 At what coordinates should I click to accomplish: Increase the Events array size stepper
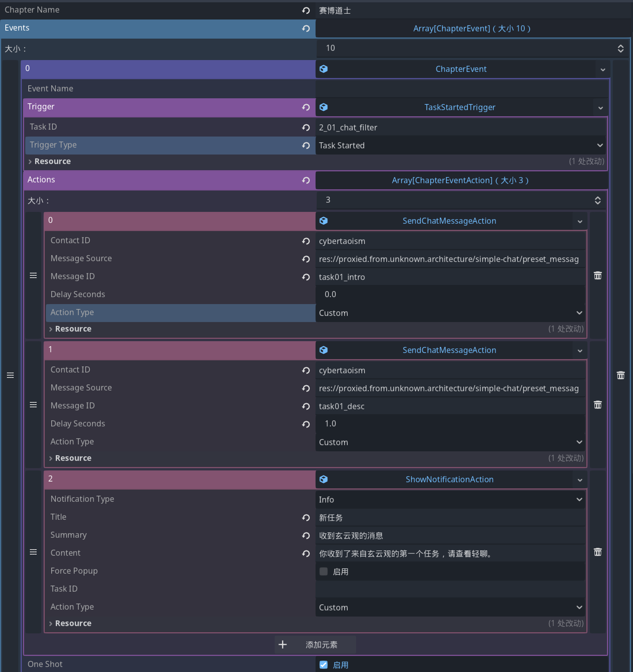620,46
